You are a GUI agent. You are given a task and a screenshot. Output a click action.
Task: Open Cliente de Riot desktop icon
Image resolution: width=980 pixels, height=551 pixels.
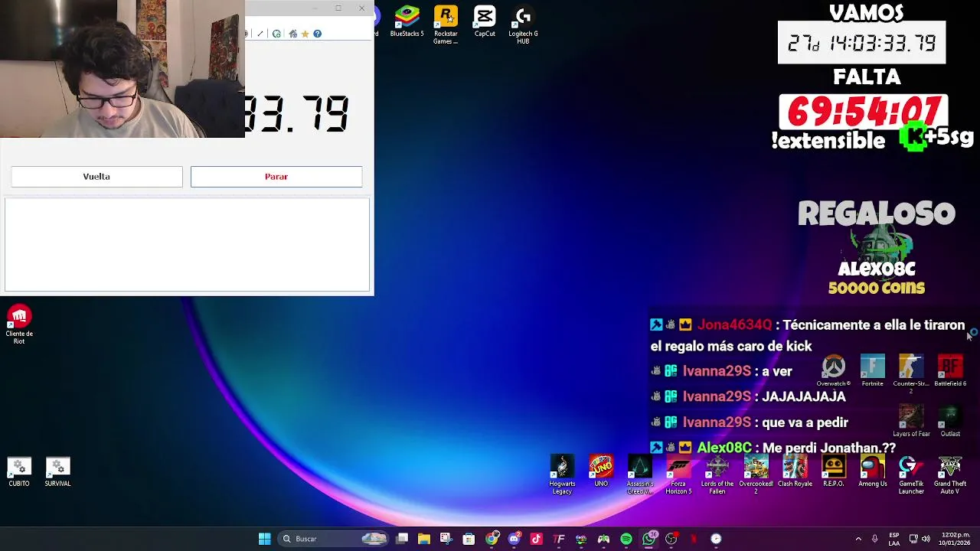point(19,325)
